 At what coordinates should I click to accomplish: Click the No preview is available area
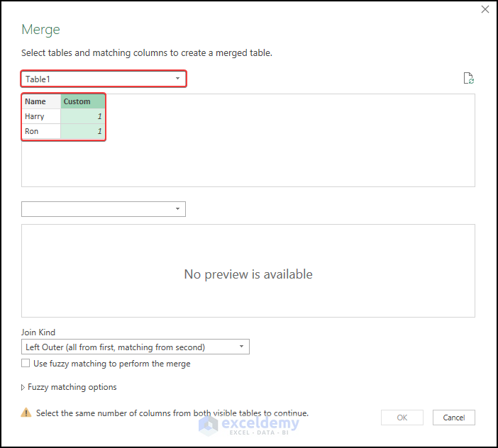(248, 274)
